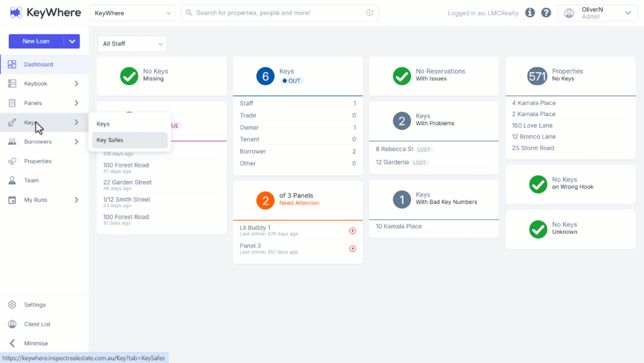Expand the KeyWhere client selector dropdown
This screenshot has width=644, height=363.
(132, 13)
